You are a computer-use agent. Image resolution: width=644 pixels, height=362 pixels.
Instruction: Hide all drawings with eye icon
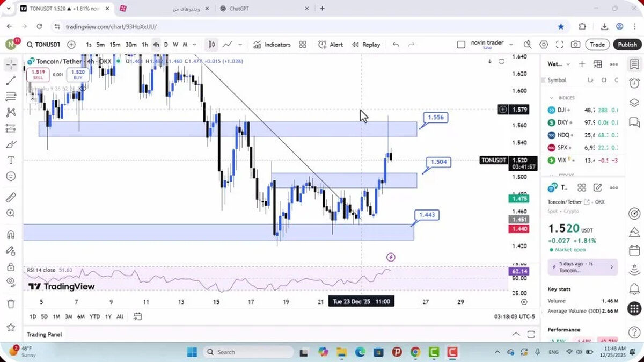(11, 282)
